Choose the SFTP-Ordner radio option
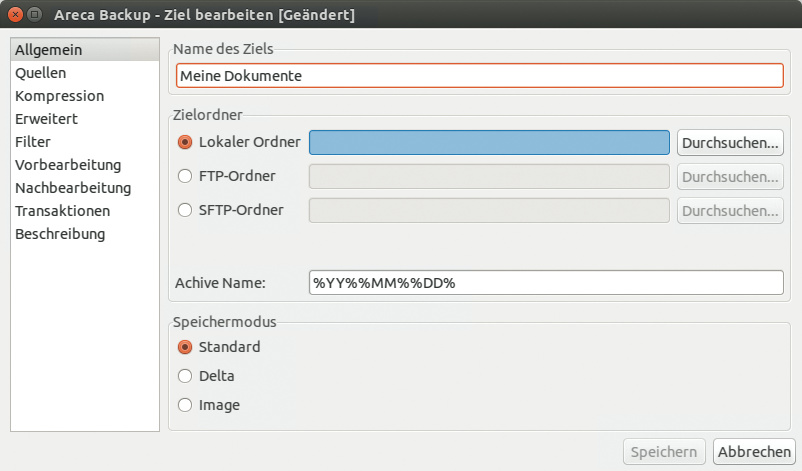Screen dimensions: 802x471 184,211
